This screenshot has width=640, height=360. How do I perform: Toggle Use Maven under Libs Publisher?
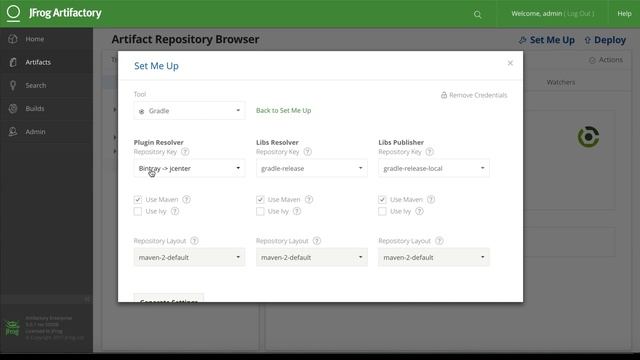click(382, 200)
